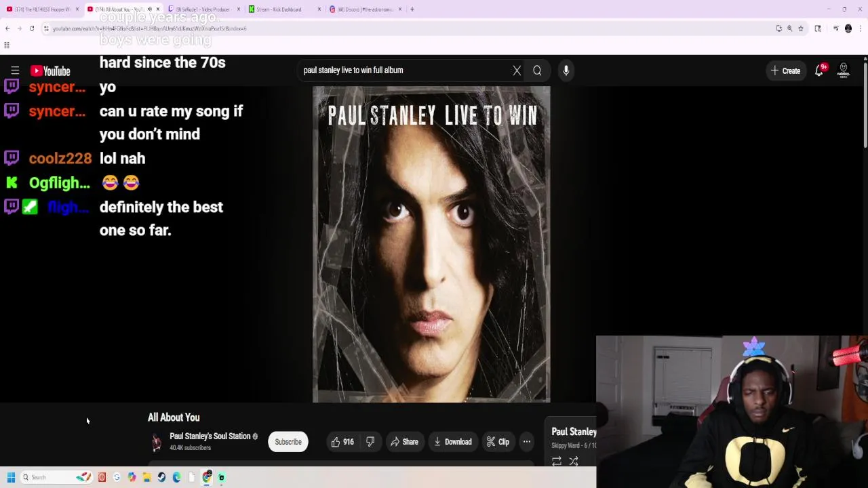Close the Kick Dashboard tab
868x488 pixels.
tap(319, 9)
